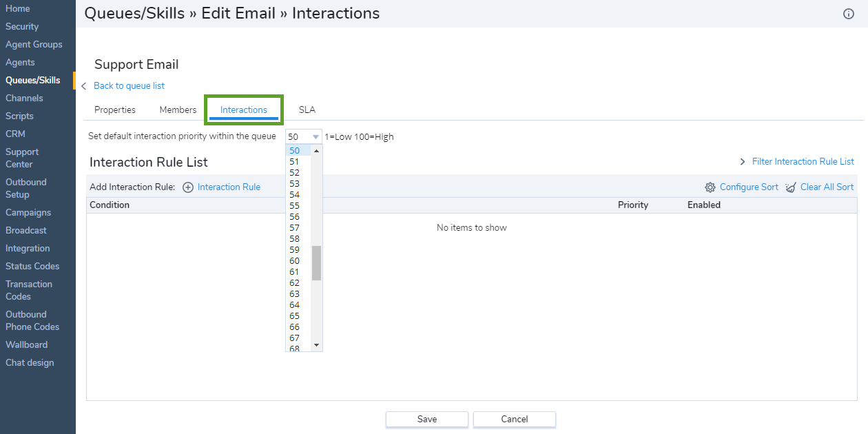Expand the Filter Interaction Rule List chevron

[743, 162]
